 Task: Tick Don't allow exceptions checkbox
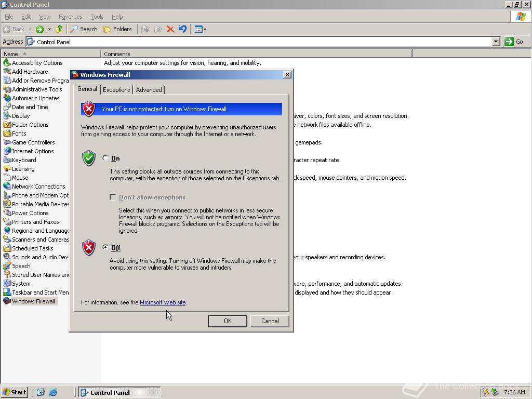[113, 197]
